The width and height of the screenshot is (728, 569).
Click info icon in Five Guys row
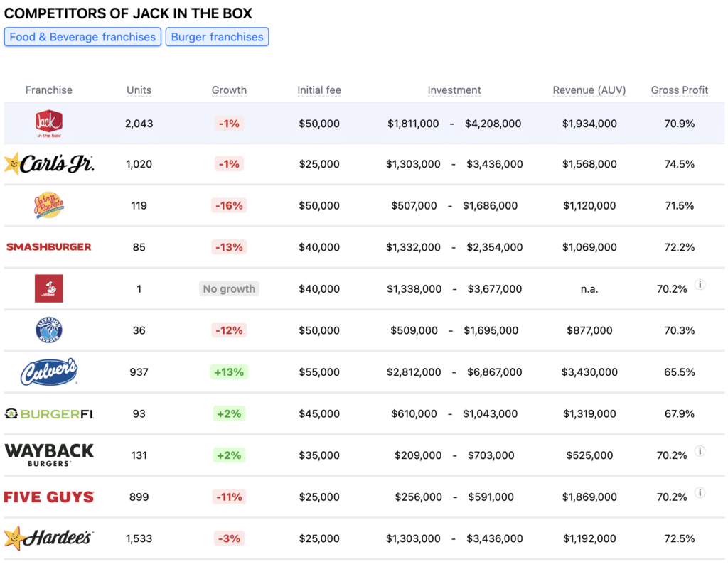coord(700,492)
